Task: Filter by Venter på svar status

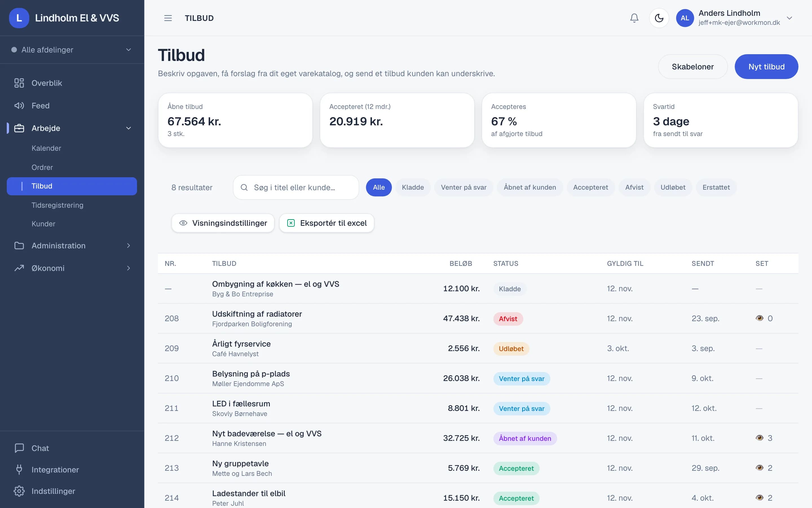Action: (464, 187)
